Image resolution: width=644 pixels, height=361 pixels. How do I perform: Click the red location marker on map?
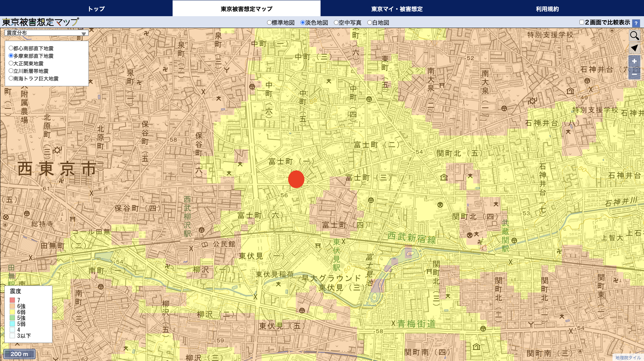coord(296,179)
